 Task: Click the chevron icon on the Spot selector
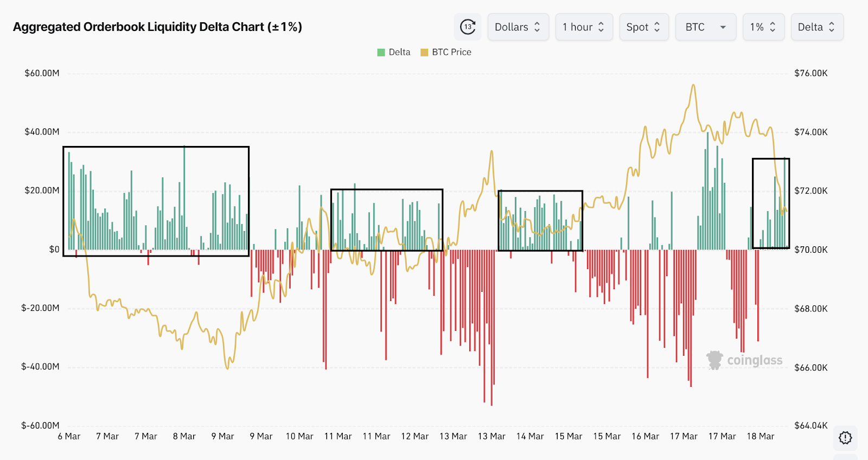click(657, 27)
